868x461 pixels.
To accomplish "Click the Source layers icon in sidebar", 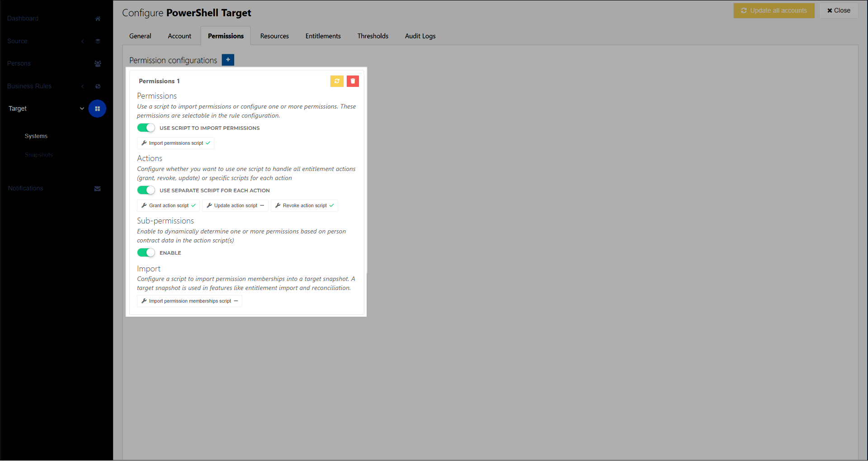I will pos(98,41).
